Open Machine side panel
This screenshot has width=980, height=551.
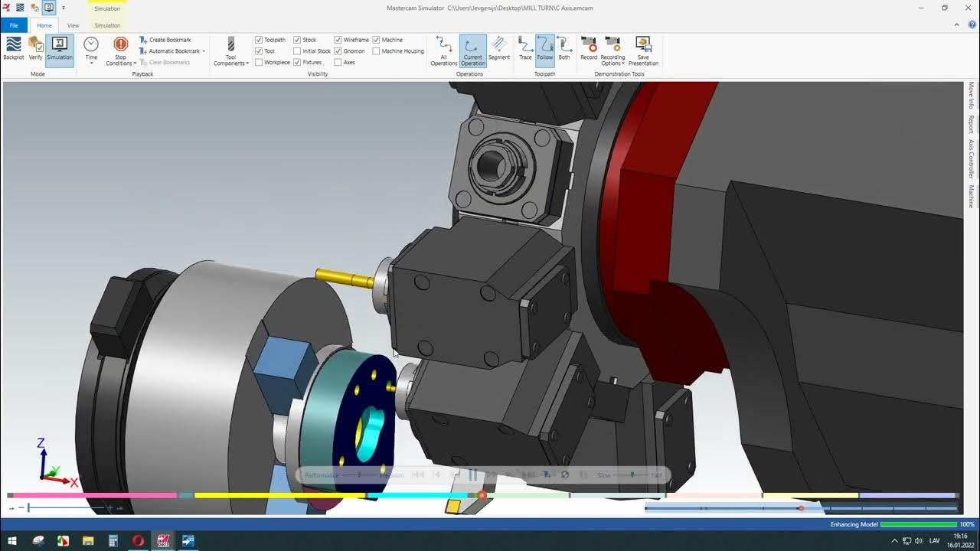(972, 197)
